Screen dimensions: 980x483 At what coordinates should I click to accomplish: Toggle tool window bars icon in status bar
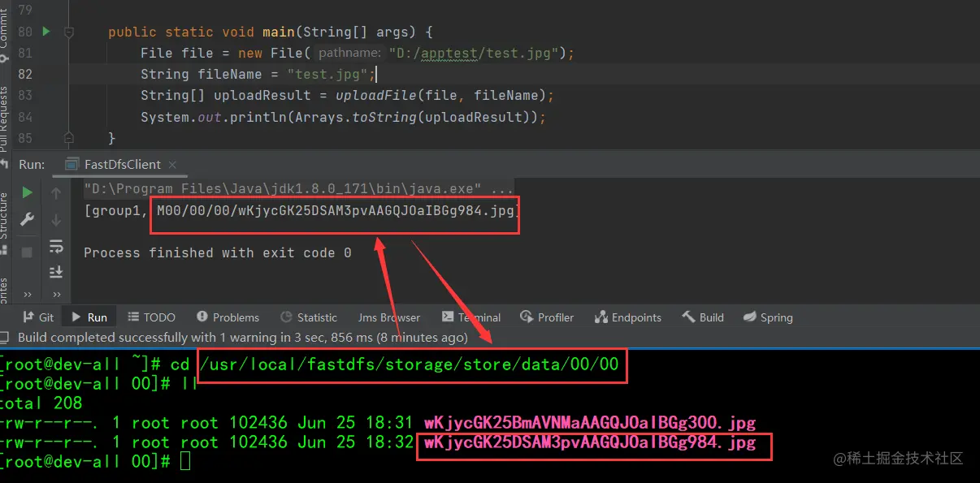[4, 337]
